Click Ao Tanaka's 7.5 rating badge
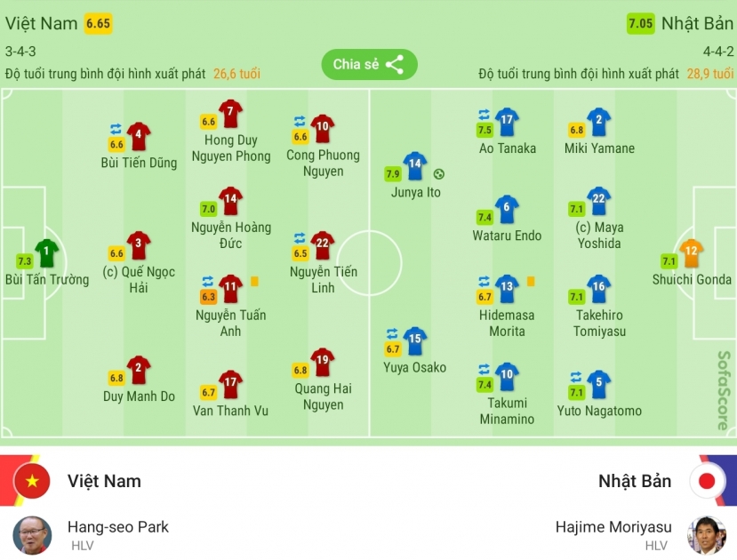This screenshot has height=560, width=737. click(485, 130)
